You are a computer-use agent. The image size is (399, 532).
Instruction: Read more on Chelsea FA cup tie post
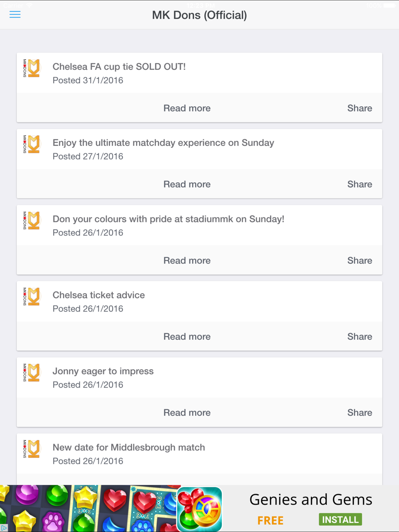coord(187,108)
